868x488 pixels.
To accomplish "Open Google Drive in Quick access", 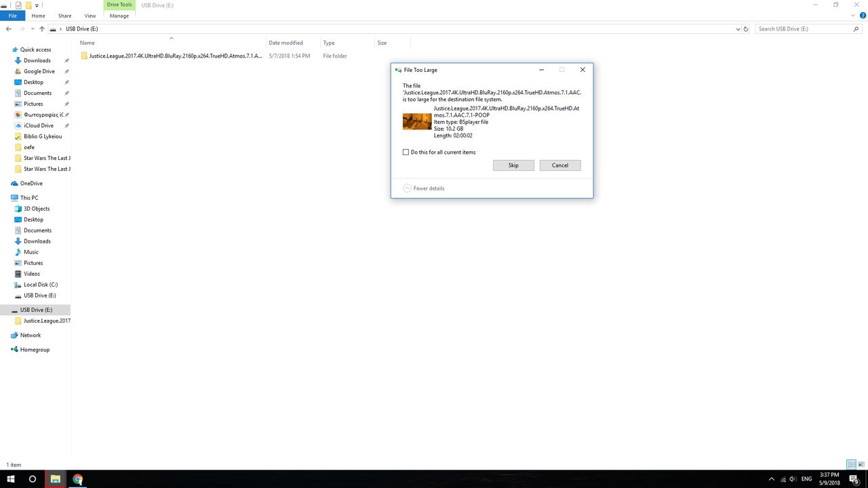I will 39,71.
